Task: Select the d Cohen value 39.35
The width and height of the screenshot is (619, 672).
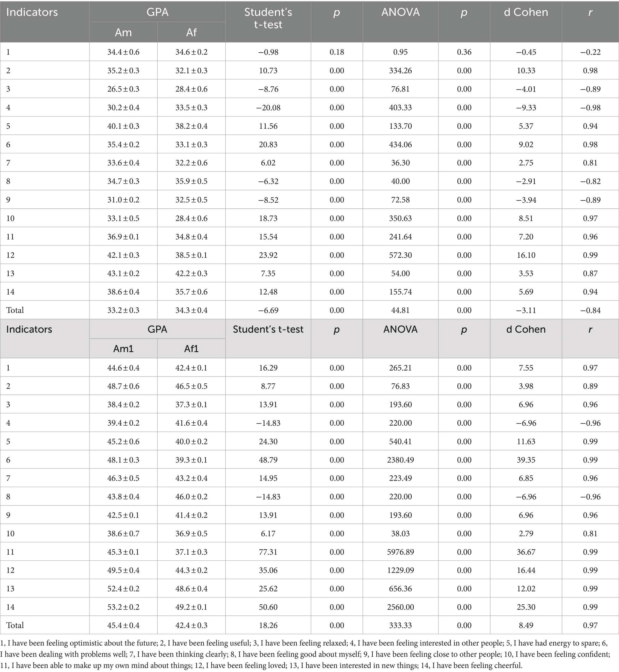Action: click(x=526, y=459)
